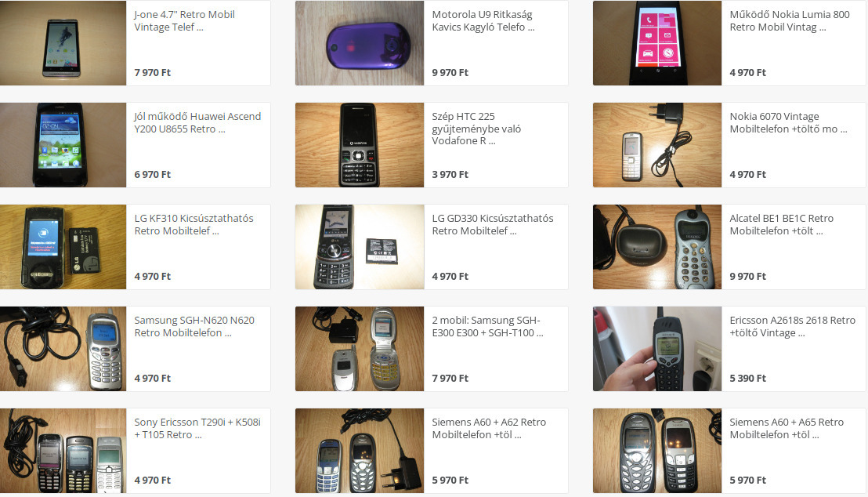Open J-one 4.7" Retro Mobil listing title
The height and width of the screenshot is (497, 868).
[184, 20]
